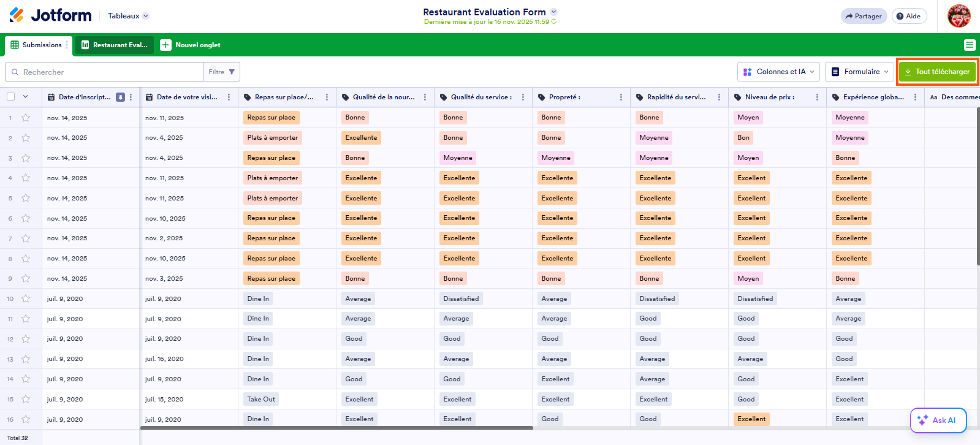Click the Tout télécharger button
This screenshot has height=445, width=980.
(937, 72)
